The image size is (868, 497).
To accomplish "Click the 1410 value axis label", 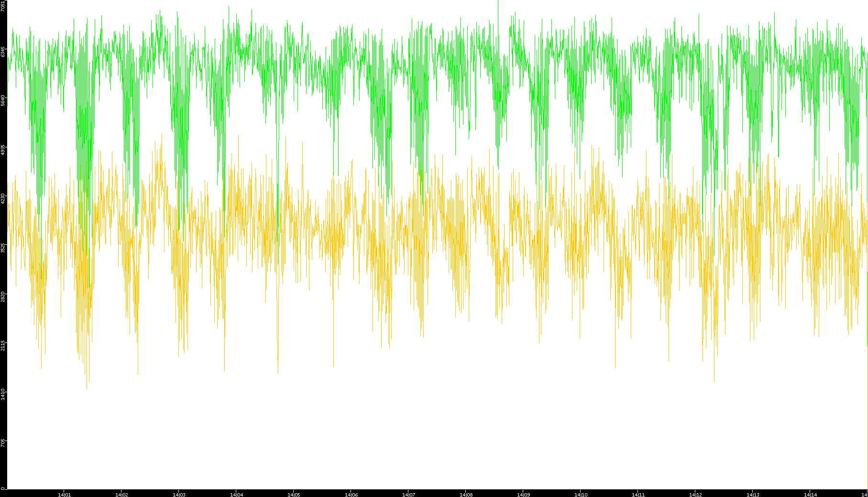I will [3, 394].
